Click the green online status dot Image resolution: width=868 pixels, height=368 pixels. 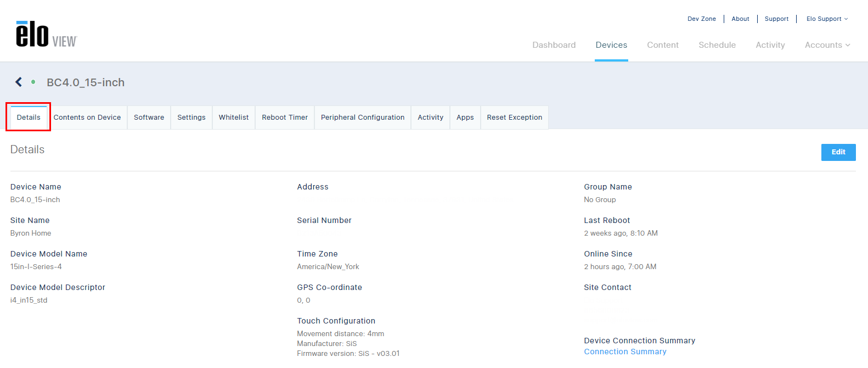pos(33,82)
